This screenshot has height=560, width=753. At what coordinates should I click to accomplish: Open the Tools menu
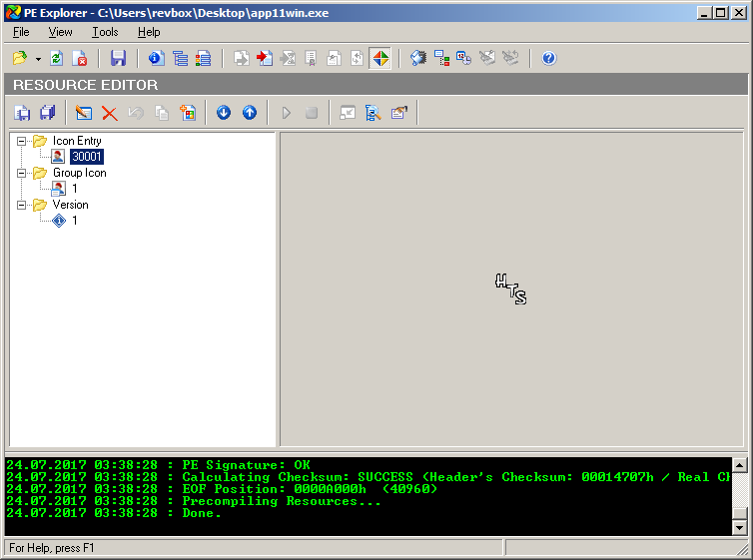pyautogui.click(x=105, y=32)
